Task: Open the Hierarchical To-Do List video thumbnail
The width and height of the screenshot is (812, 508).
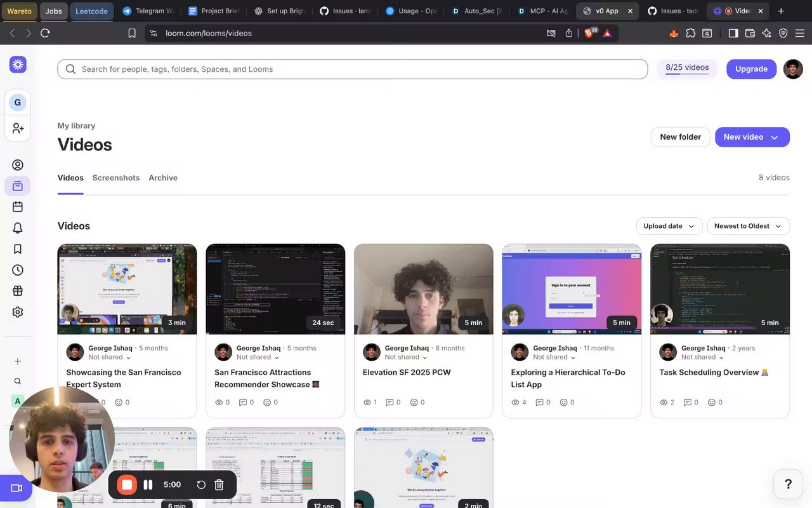Action: pyautogui.click(x=572, y=289)
